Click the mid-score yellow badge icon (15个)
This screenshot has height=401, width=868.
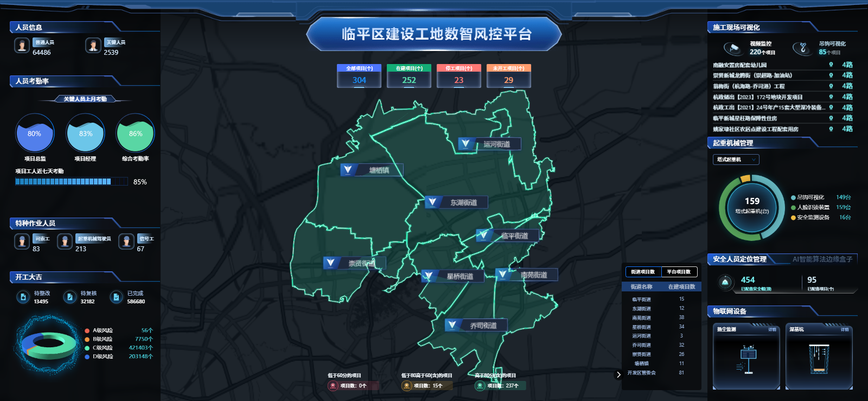406,386
